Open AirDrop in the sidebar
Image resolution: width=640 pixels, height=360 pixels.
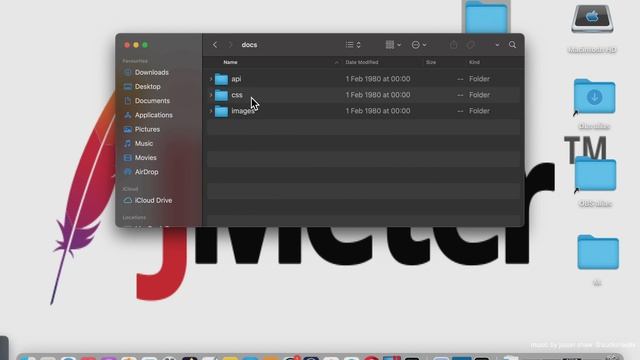pyautogui.click(x=146, y=172)
